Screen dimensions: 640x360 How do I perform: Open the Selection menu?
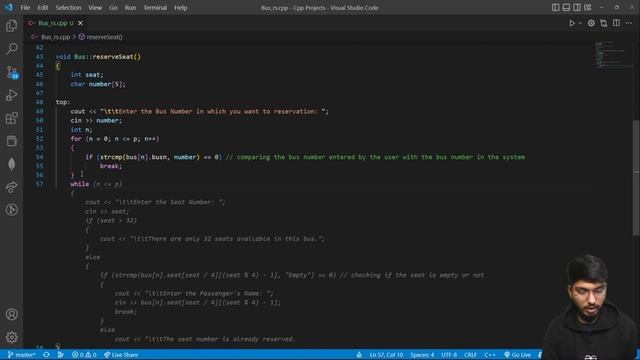click(68, 8)
